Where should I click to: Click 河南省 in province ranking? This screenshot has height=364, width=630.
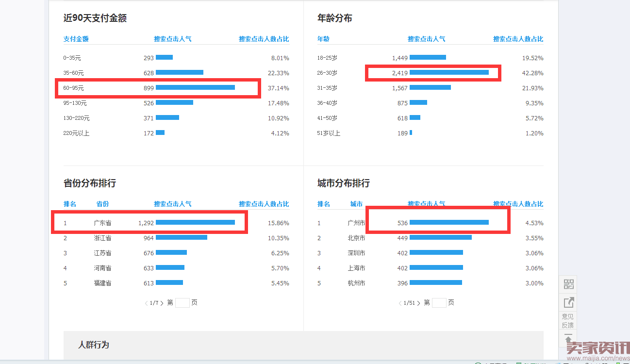103,268
